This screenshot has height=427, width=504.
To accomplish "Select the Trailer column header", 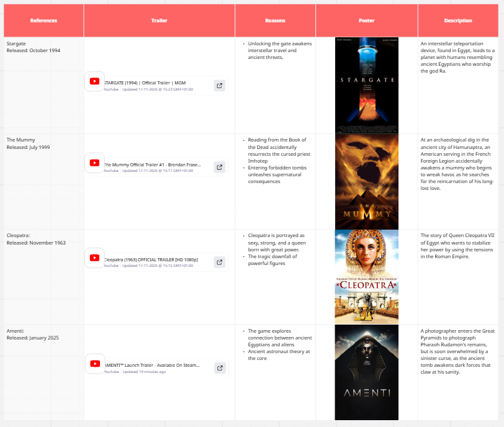I will click(x=159, y=20).
